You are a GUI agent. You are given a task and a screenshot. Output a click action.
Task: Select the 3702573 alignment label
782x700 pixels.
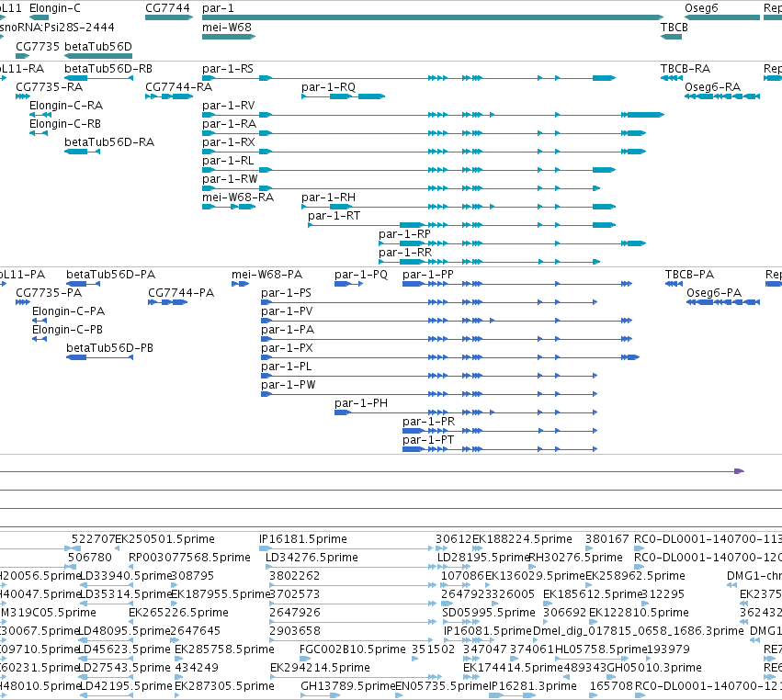coord(294,594)
